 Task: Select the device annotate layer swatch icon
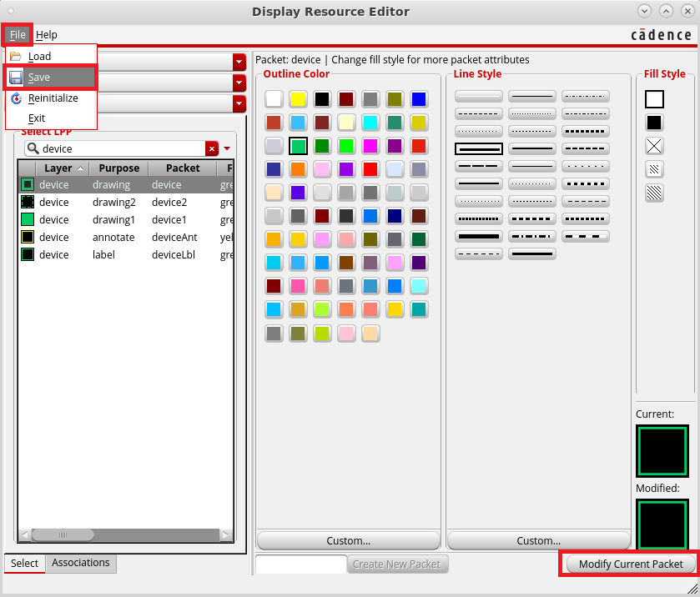(28, 238)
